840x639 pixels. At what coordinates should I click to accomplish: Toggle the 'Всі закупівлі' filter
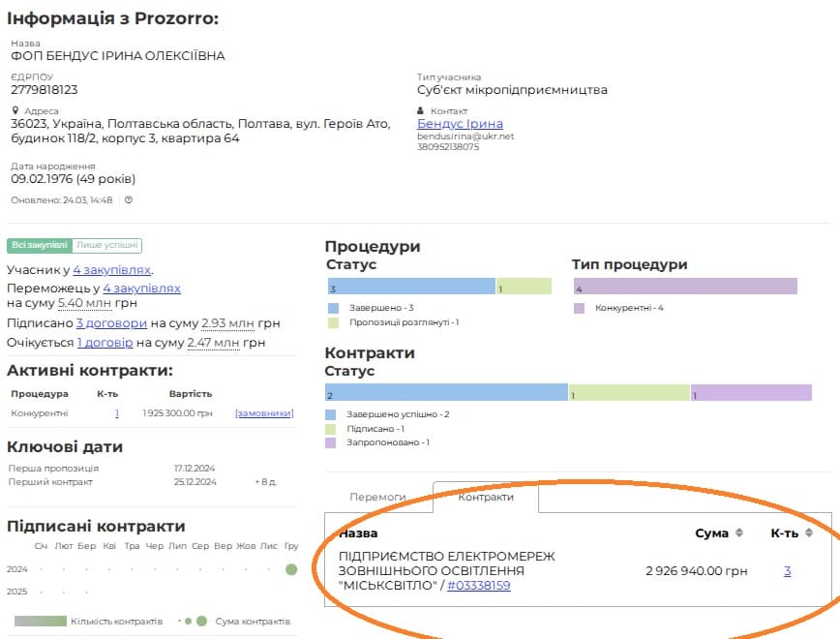click(40, 246)
